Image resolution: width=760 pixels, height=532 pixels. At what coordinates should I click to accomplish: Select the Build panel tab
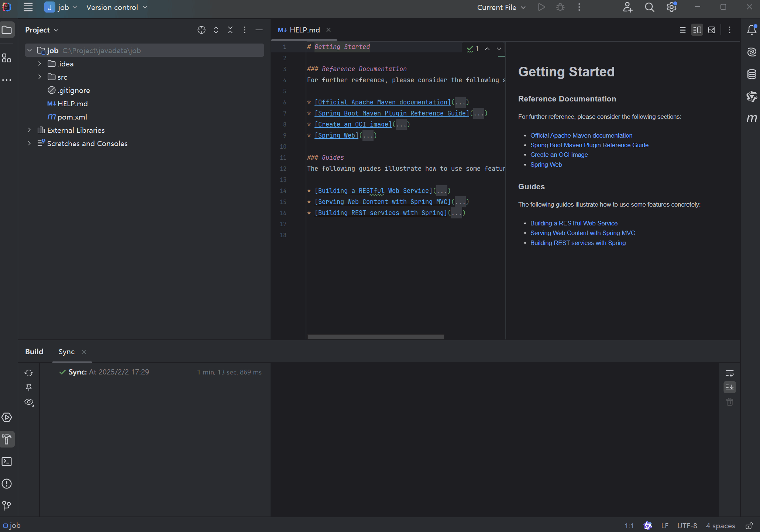(x=34, y=352)
